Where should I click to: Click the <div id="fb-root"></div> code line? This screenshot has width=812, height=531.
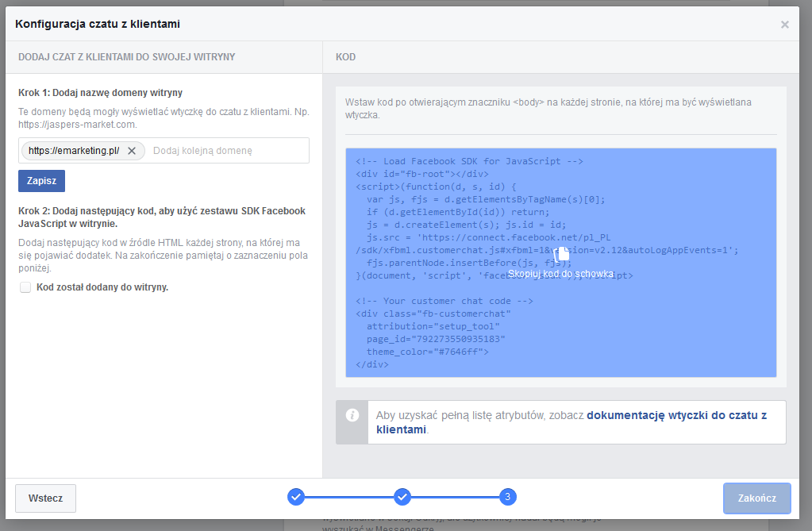pos(422,174)
